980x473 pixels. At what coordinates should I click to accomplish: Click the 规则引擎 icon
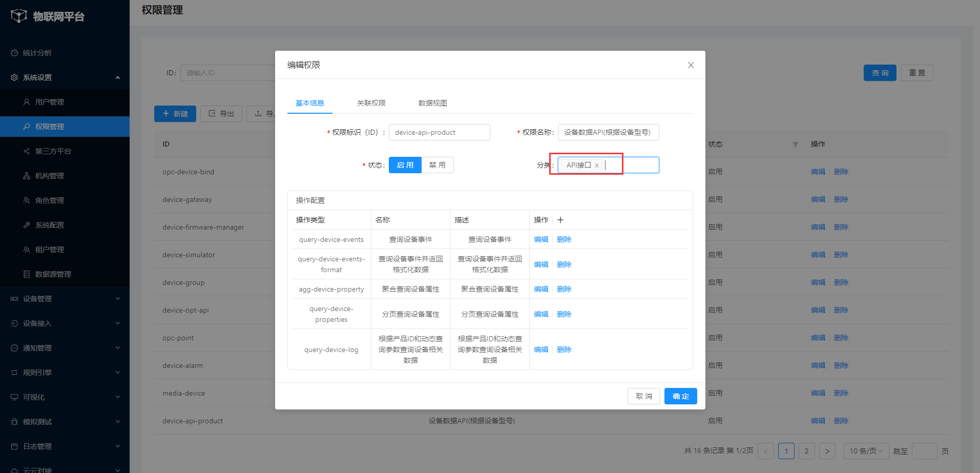pyautogui.click(x=14, y=373)
